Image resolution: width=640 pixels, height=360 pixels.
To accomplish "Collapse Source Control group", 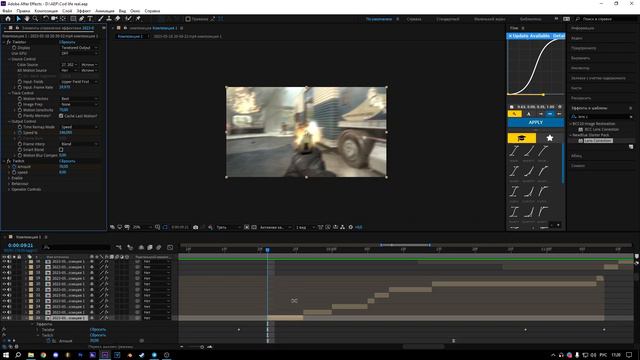I will pyautogui.click(x=9, y=59).
